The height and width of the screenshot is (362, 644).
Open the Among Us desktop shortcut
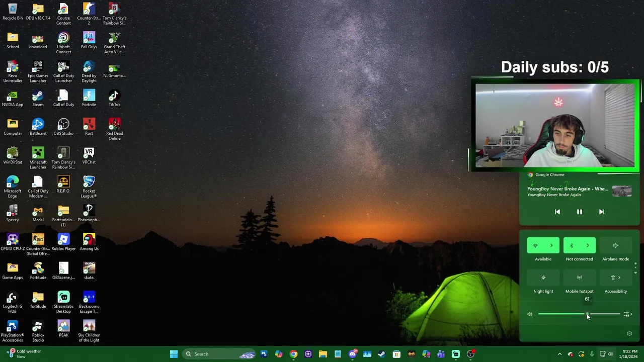(89, 242)
